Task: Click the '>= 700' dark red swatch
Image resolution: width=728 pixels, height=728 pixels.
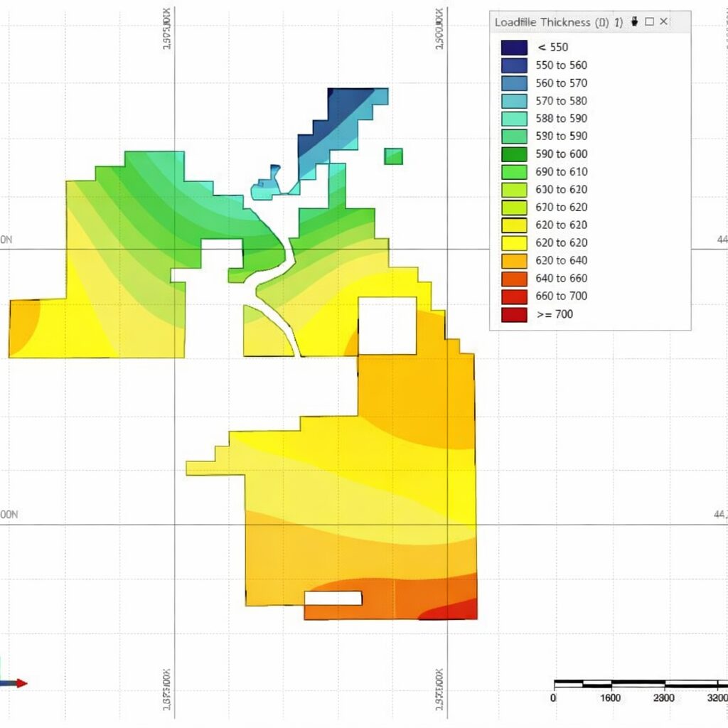Action: click(514, 314)
